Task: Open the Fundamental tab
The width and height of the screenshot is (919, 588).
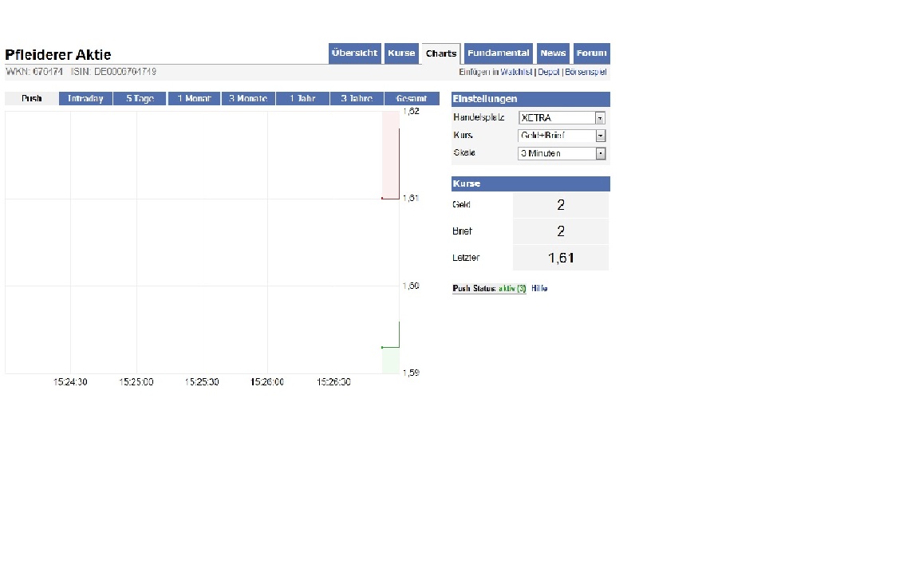Action: click(x=498, y=53)
